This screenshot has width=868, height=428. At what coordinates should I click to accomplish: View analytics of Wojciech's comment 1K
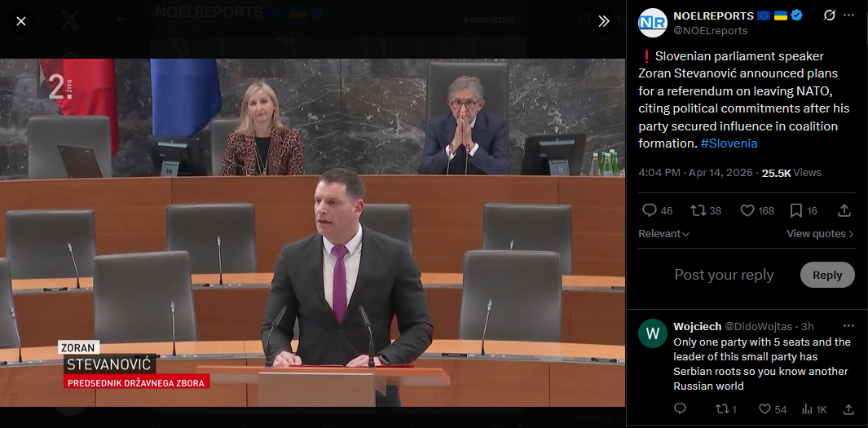pos(813,409)
